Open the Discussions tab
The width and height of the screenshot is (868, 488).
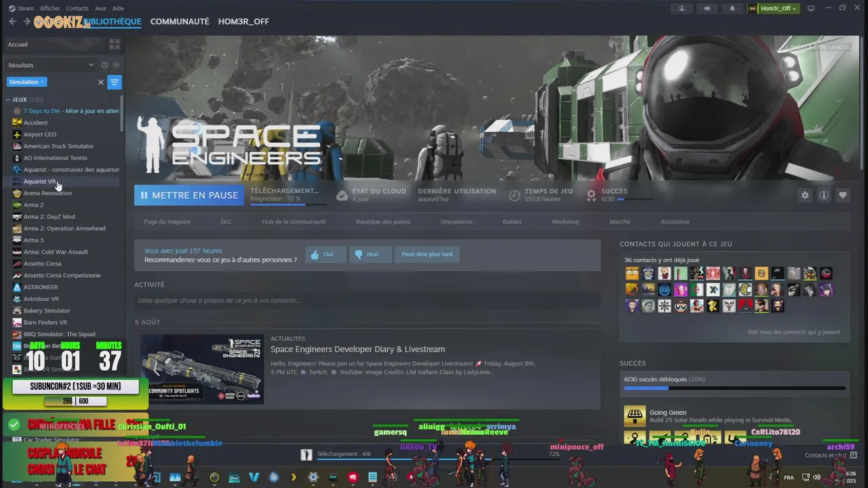(456, 222)
